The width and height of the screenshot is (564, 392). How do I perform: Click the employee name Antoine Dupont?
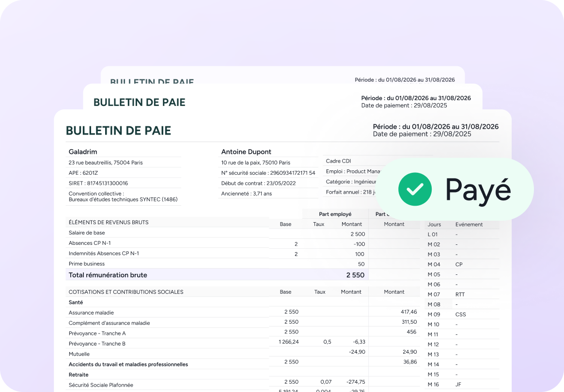(x=246, y=152)
